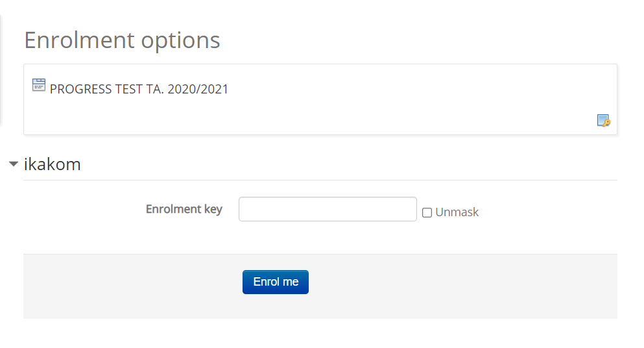
Task: Click the PROGRESS TEST course title text
Action: tap(139, 89)
